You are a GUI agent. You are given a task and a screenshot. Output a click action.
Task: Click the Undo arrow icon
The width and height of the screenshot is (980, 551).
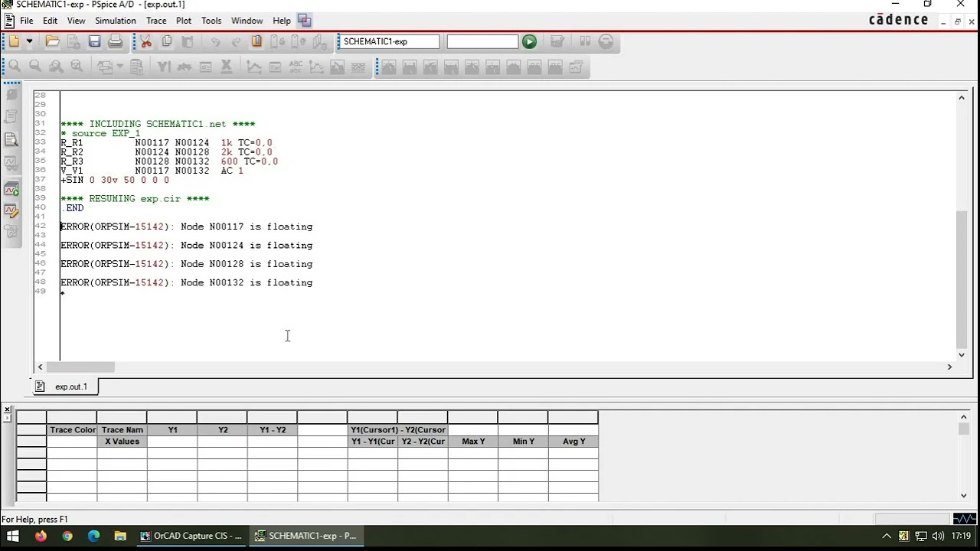pyautogui.click(x=215, y=41)
